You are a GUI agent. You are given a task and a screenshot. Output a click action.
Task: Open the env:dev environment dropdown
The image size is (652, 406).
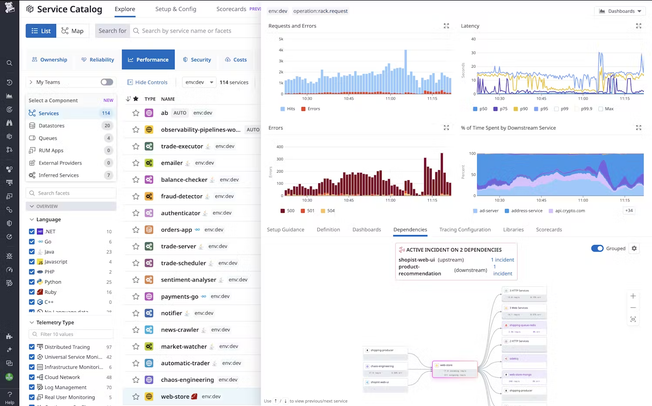pyautogui.click(x=196, y=82)
